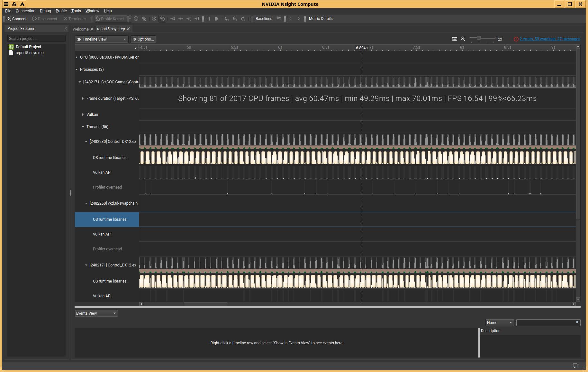Click the keyboard shortcuts icon above the timeline
Screen dimensions: 588x372
(454, 39)
